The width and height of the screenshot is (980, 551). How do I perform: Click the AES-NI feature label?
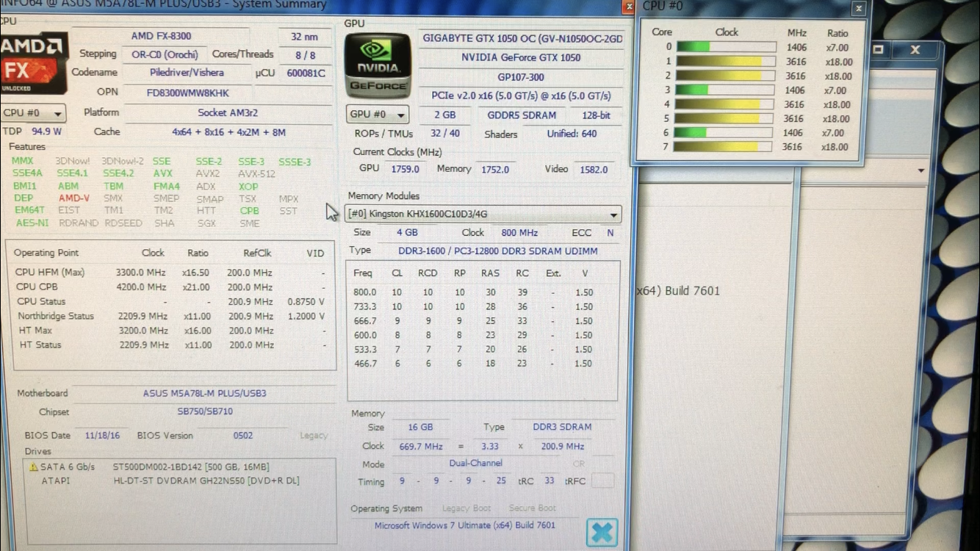[x=32, y=223]
